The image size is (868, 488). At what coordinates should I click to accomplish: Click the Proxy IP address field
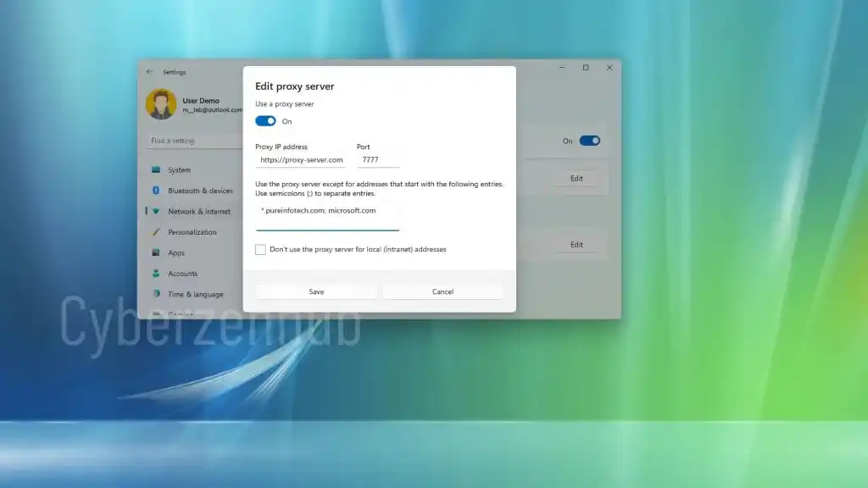(x=301, y=160)
